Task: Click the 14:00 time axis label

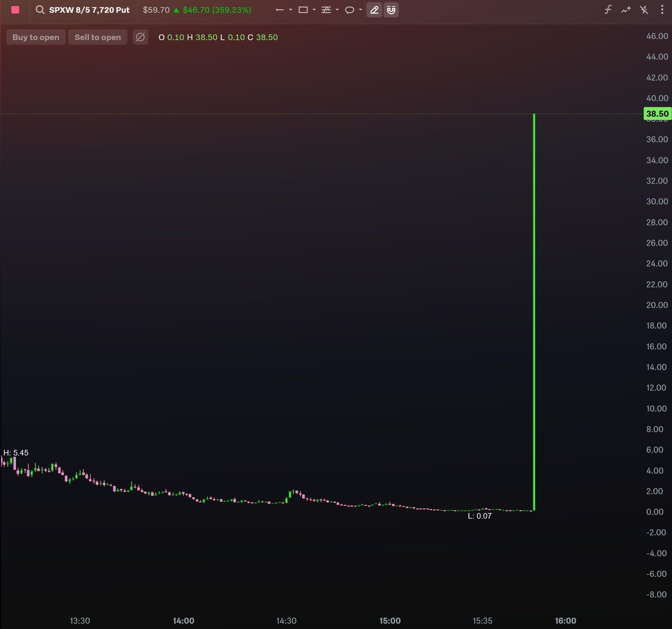Action: coord(184,621)
